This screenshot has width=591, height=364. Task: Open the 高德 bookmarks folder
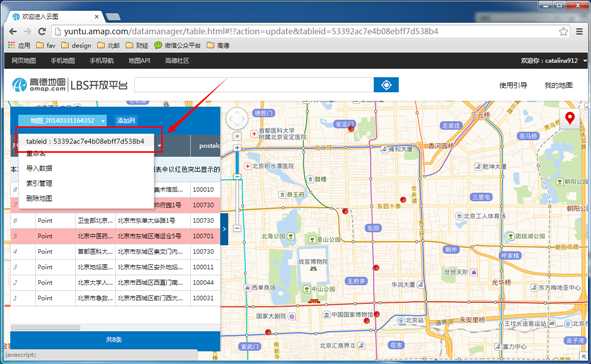[x=218, y=45]
